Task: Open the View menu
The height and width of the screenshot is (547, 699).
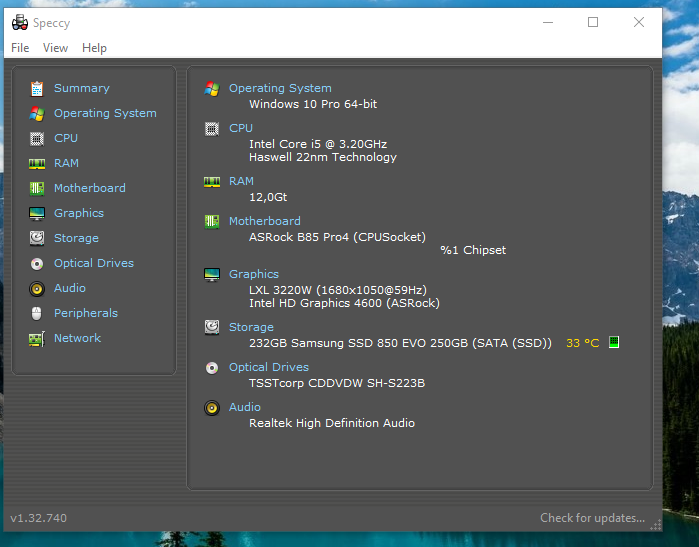Action: (x=55, y=48)
